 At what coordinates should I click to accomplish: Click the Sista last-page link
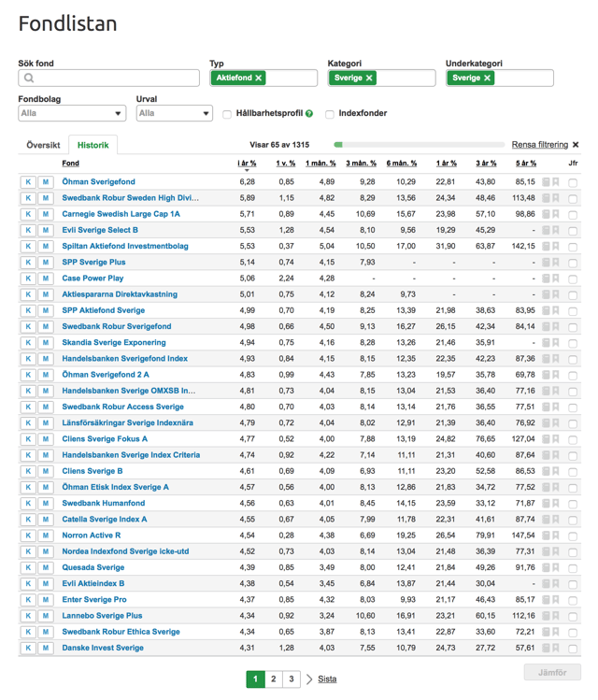[x=327, y=679]
